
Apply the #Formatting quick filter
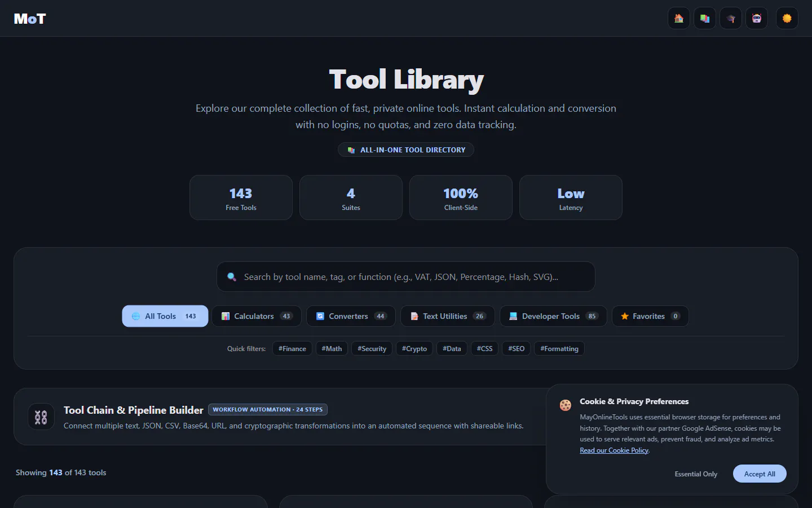(559, 349)
